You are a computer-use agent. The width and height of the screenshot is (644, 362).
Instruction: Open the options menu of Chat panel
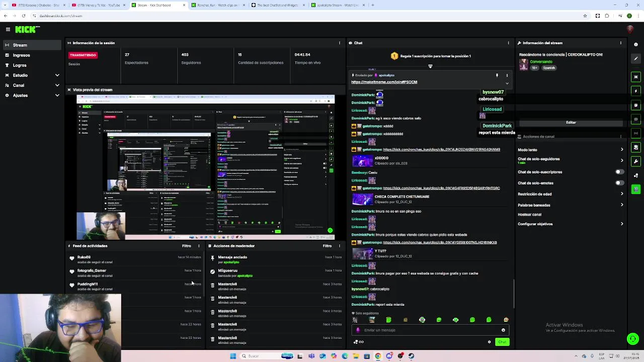point(509,43)
